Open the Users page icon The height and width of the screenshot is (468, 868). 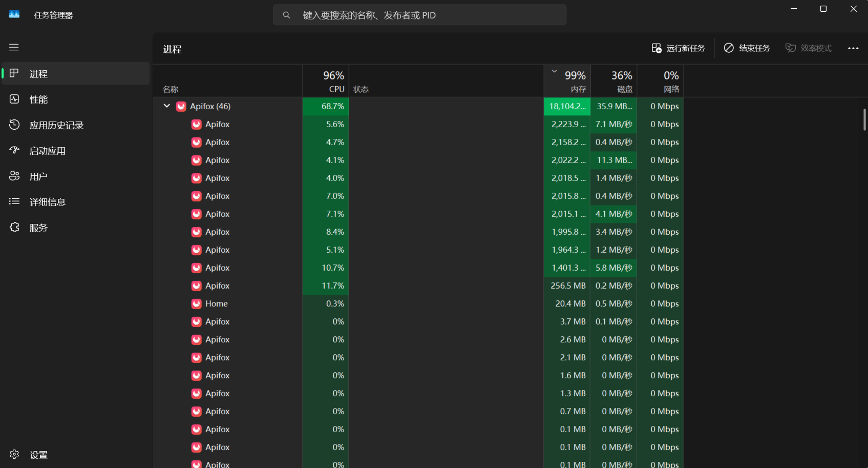tap(14, 176)
